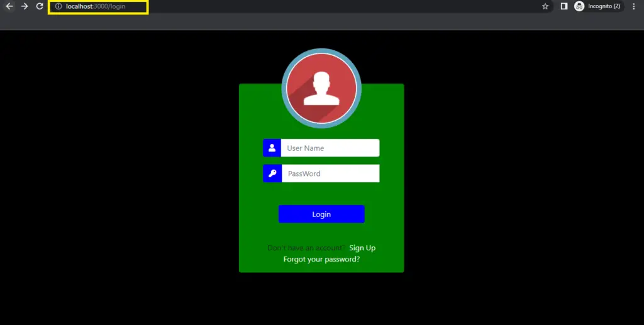The height and width of the screenshot is (325, 644).
Task: Focus the User Name input field
Action: click(330, 148)
